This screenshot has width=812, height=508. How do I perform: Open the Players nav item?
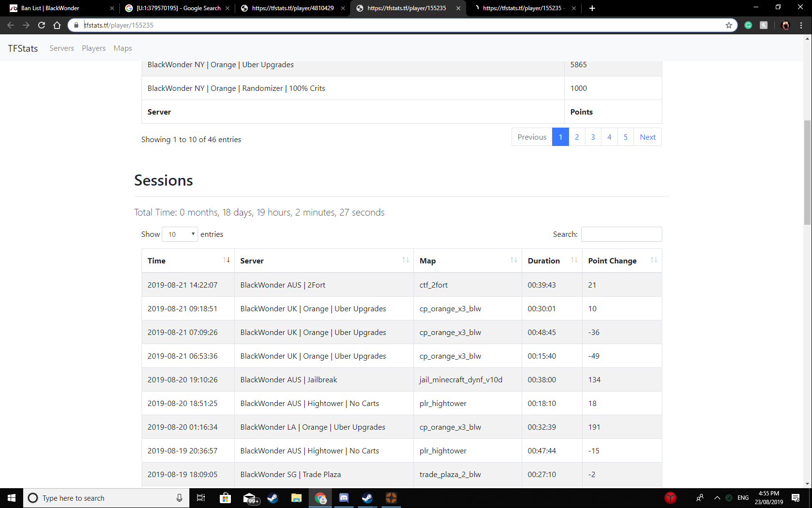(x=94, y=48)
